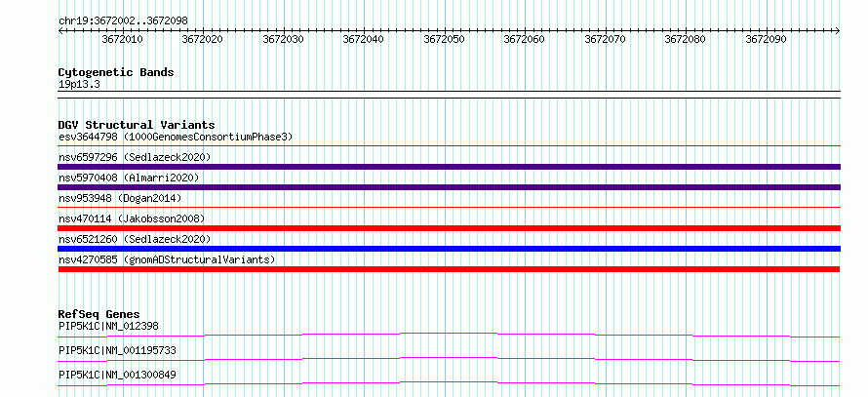Image resolution: width=868 pixels, height=397 pixels.
Task: Click blue bar under nsv6521260
Action: (449, 249)
